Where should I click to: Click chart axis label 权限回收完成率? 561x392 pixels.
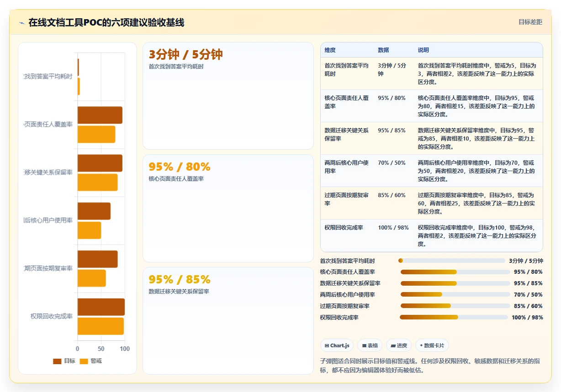(52, 316)
